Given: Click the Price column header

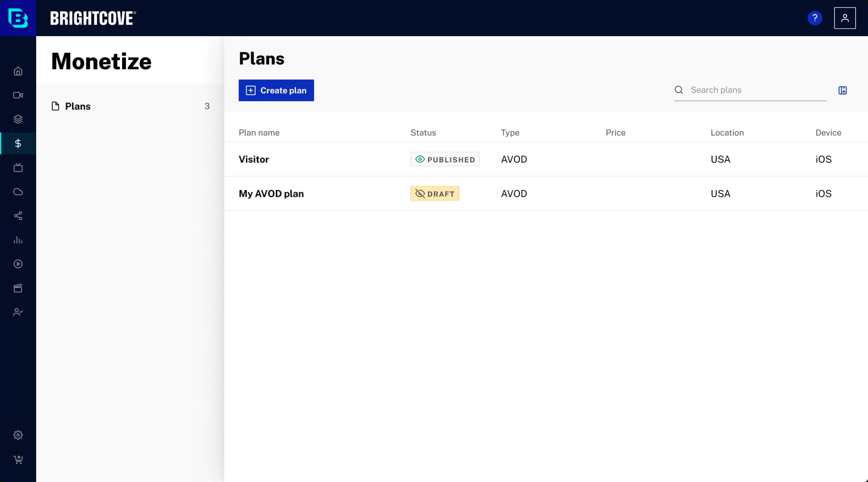Looking at the screenshot, I should click(615, 133).
